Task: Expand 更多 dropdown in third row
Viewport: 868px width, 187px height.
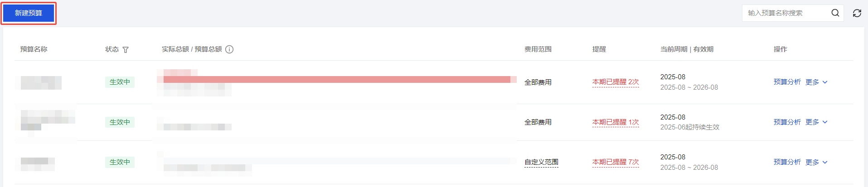Action: point(816,162)
